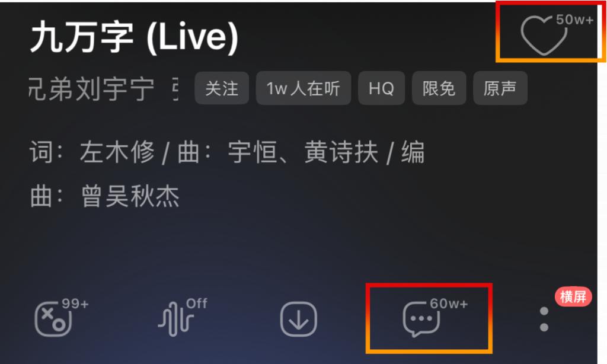
Task: Tap the red 横屏 landscape badge
Action: (x=573, y=297)
